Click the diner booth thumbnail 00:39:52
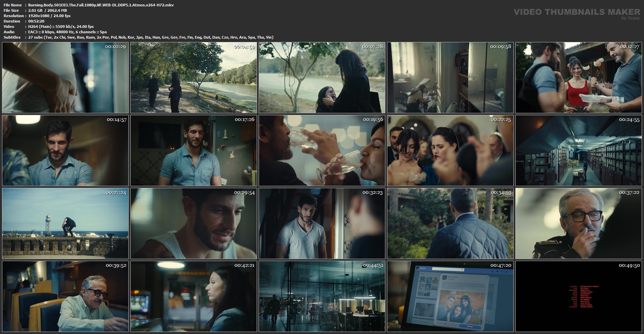 pyautogui.click(x=65, y=296)
